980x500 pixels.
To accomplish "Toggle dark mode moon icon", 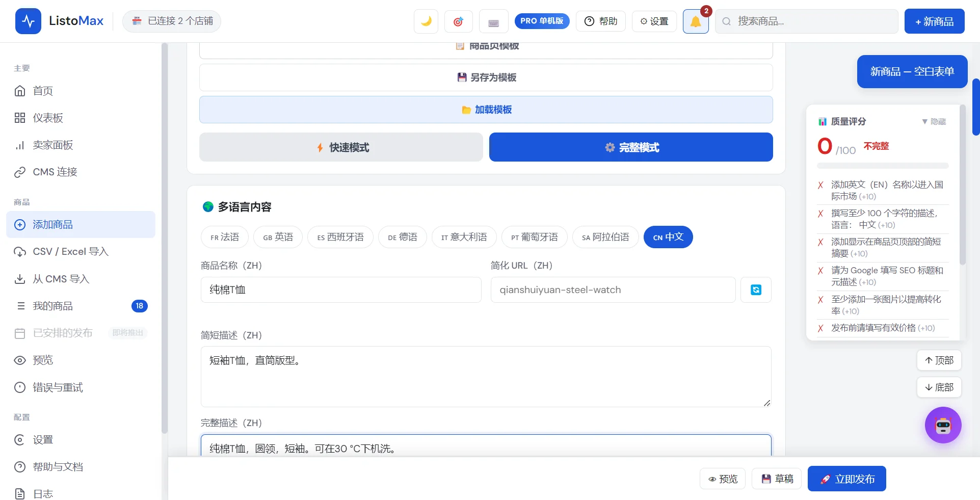I will coord(426,21).
